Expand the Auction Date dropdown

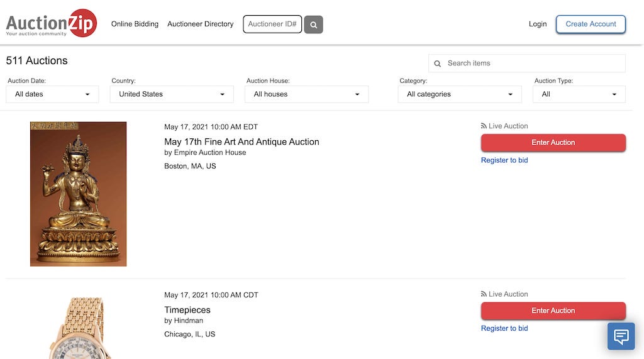(52, 94)
